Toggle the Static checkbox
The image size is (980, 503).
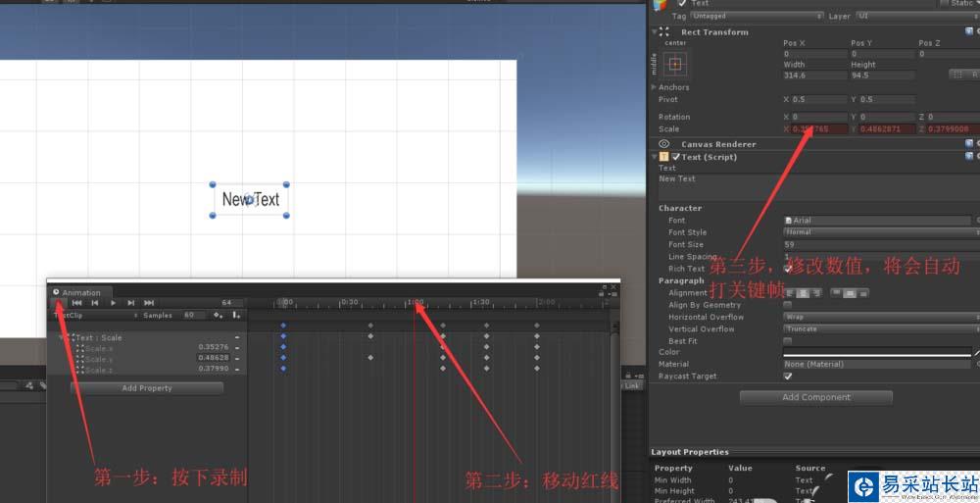coord(945,3)
